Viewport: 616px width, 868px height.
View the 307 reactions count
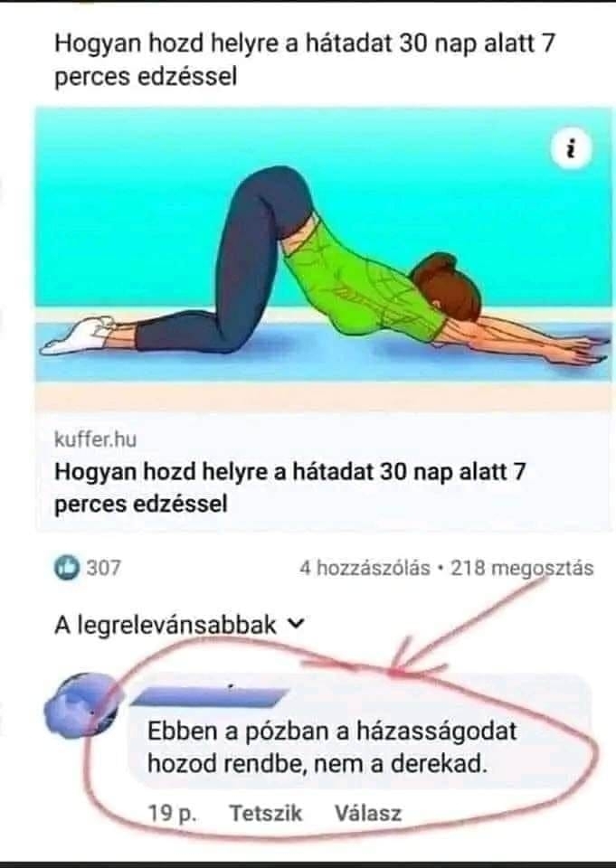[103, 568]
